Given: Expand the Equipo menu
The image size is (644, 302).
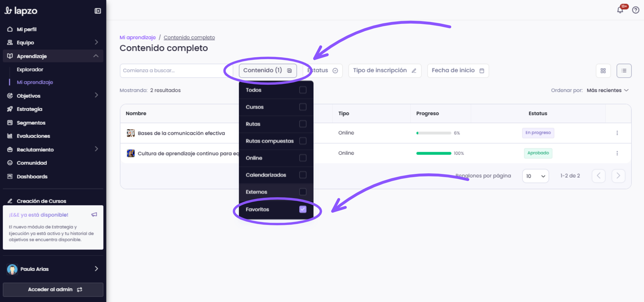Looking at the screenshot, I should tap(53, 42).
